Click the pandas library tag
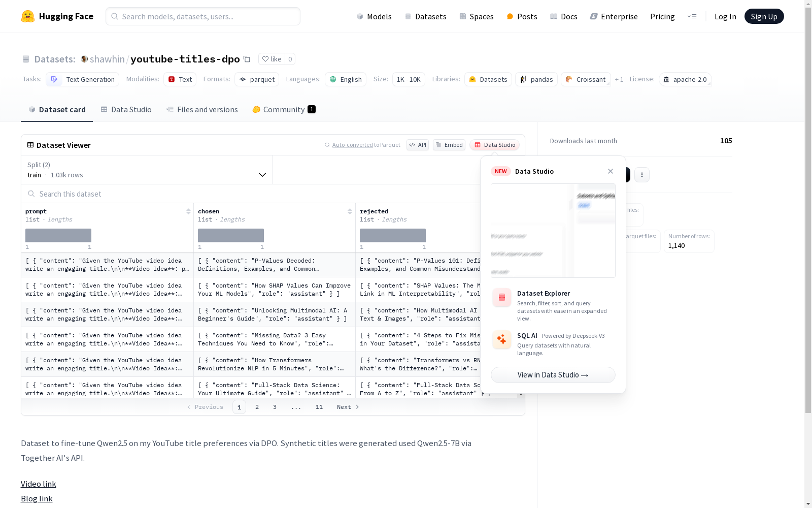Screen dimensions: 812x508 point(536,79)
